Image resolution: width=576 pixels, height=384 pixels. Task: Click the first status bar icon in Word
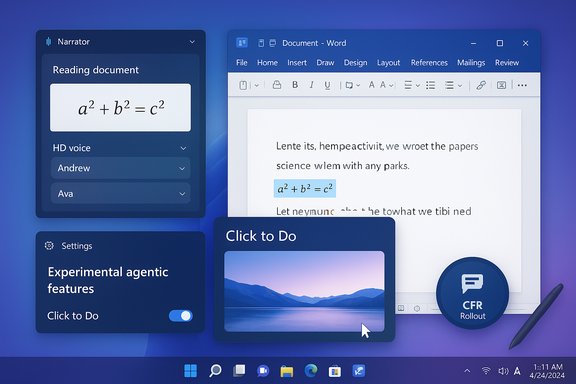pos(401,308)
